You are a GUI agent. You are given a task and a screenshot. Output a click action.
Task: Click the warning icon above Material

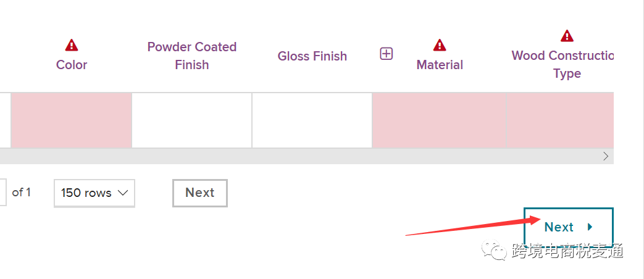click(x=440, y=44)
